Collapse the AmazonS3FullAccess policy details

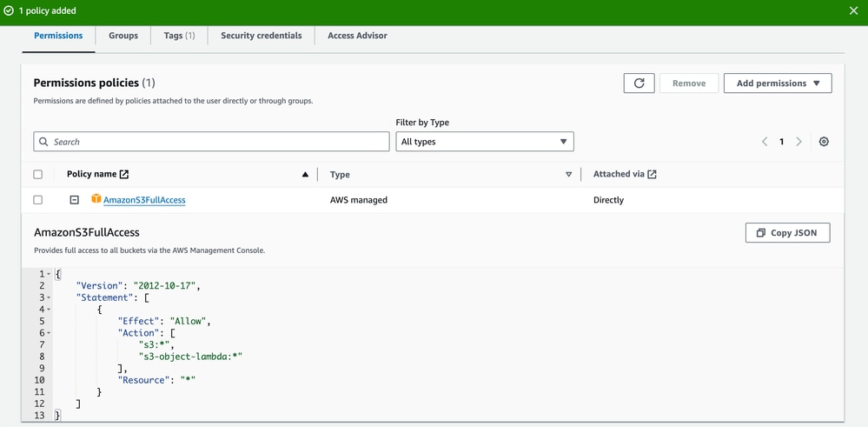[x=74, y=200]
